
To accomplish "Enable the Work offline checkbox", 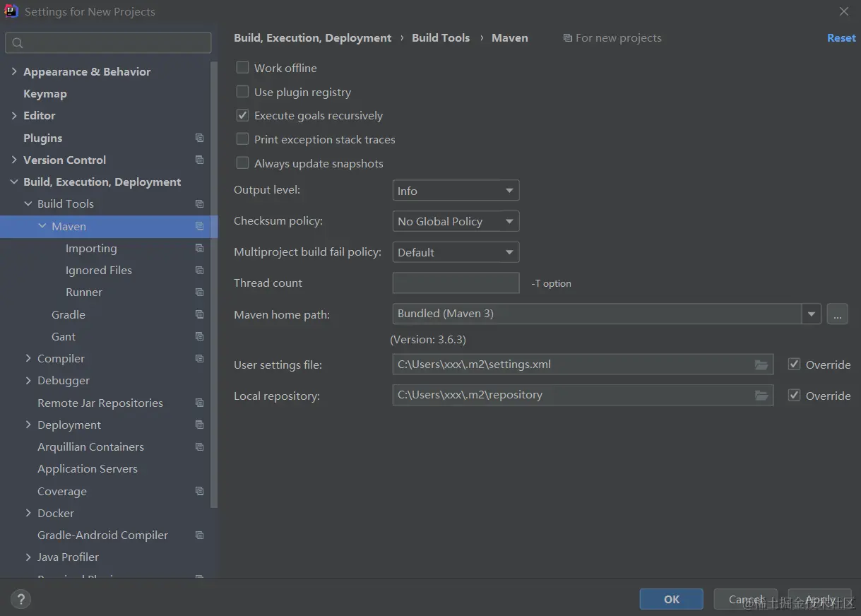I will coord(243,68).
